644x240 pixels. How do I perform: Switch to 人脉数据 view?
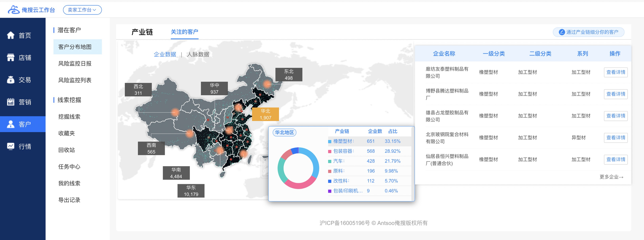[198, 54]
